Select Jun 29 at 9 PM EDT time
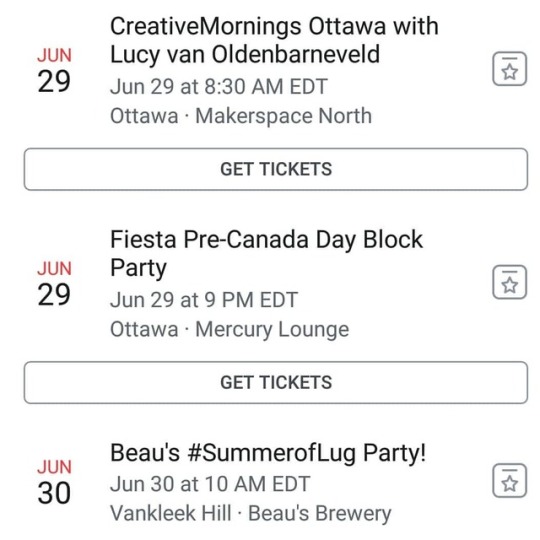This screenshot has height=540, width=540. (x=204, y=300)
